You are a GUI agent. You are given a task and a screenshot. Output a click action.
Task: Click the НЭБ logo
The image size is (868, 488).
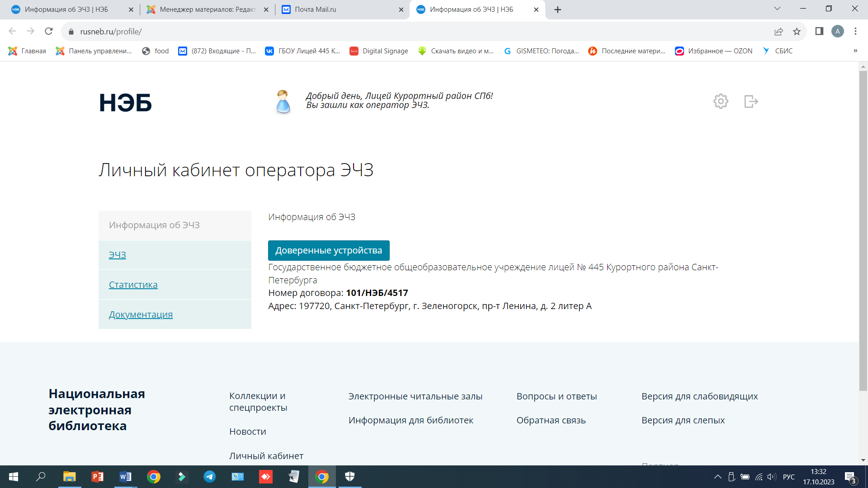tap(125, 103)
